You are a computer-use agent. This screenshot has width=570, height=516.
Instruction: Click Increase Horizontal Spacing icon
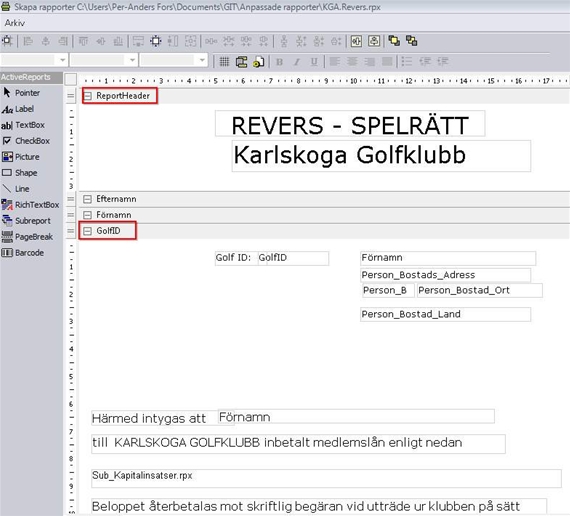point(229,41)
